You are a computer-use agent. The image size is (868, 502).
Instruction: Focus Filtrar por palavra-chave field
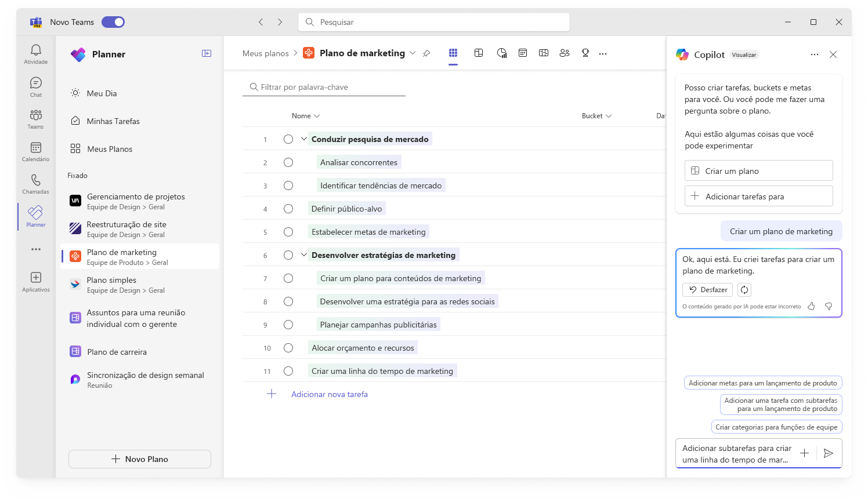324,87
